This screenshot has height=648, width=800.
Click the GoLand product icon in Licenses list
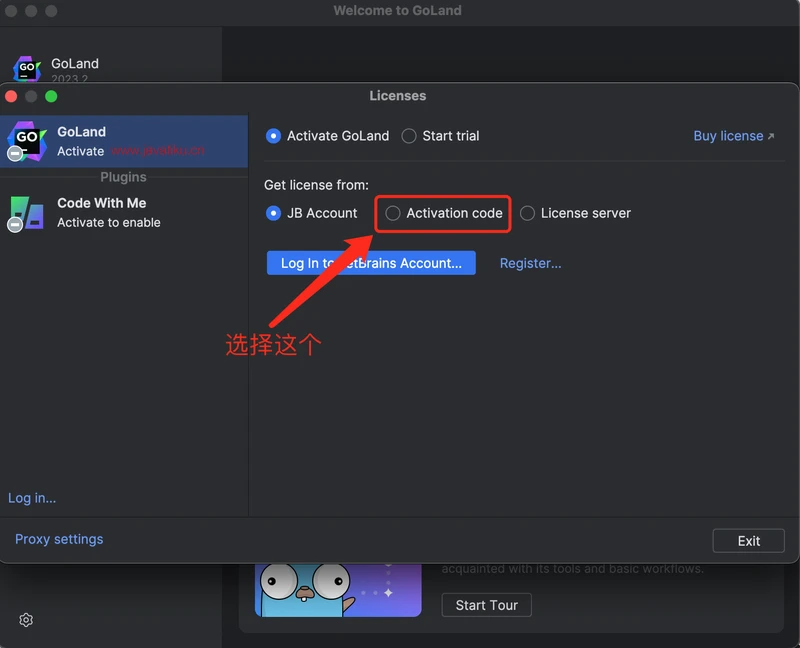pos(27,140)
